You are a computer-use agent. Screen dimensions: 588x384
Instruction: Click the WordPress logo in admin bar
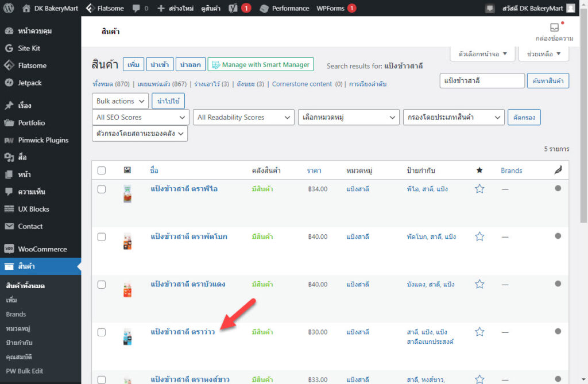pos(9,8)
